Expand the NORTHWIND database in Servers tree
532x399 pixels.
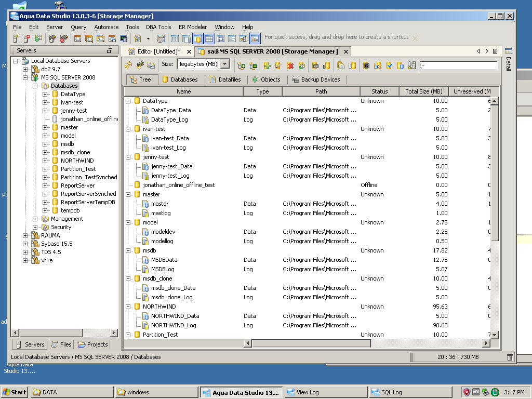45,161
